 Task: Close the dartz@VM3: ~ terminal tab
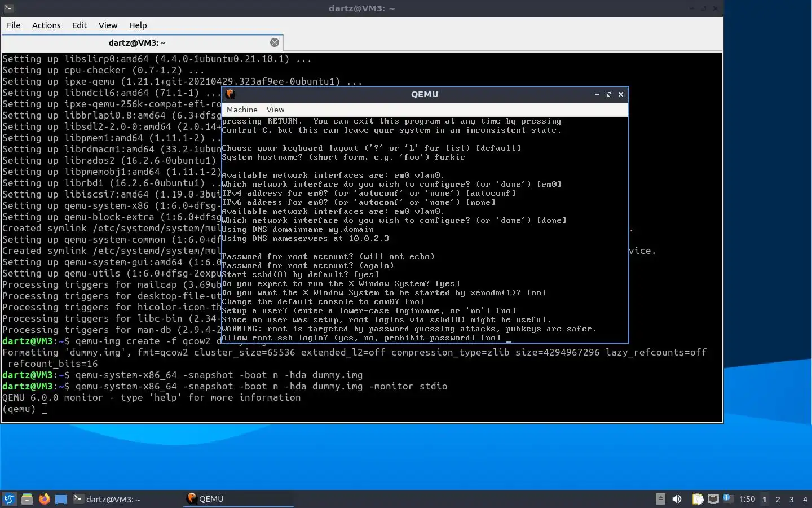coord(275,42)
